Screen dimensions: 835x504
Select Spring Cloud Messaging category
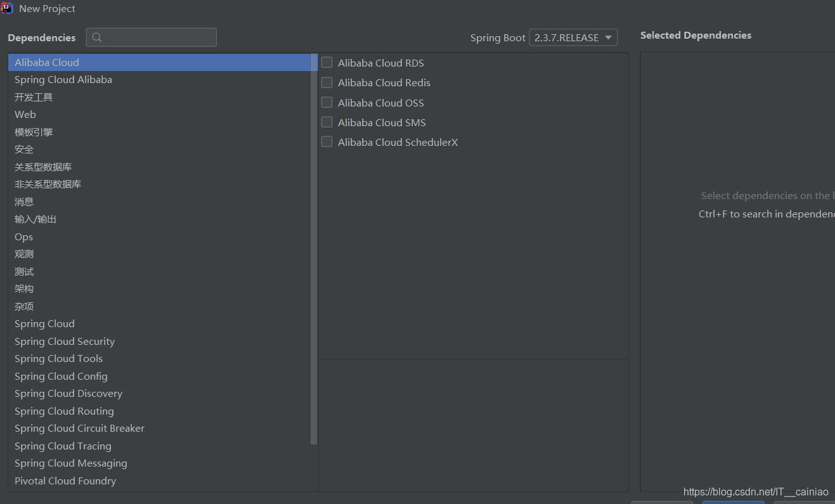[159, 463]
